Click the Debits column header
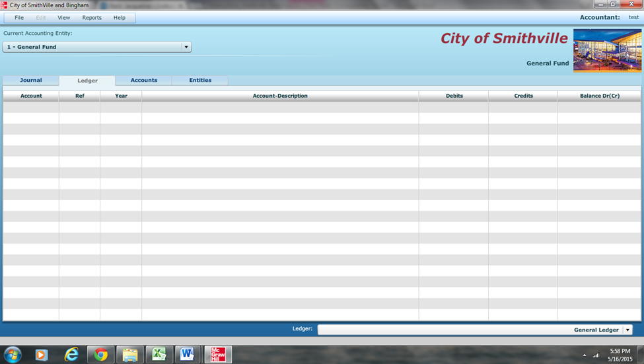Image resolution: width=644 pixels, height=364 pixels. click(x=454, y=96)
